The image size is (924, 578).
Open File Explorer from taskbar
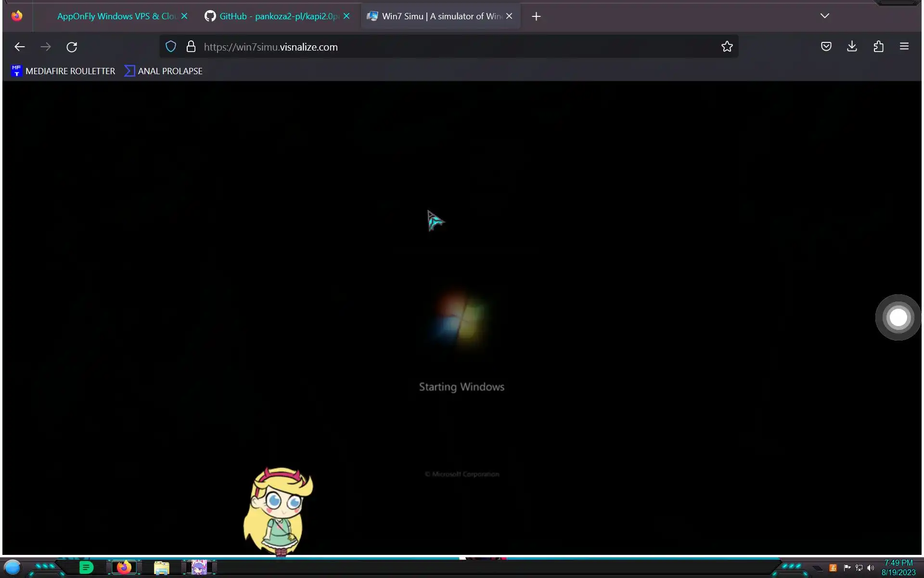click(x=161, y=568)
